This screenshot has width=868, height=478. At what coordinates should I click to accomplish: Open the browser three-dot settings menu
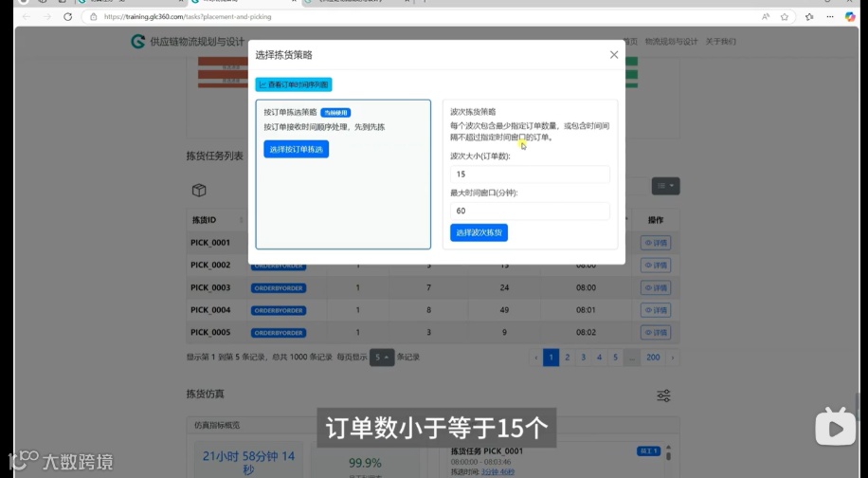830,17
